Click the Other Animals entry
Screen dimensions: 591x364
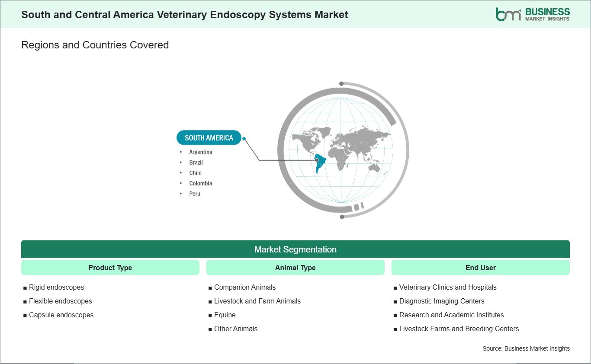pyautogui.click(x=233, y=329)
